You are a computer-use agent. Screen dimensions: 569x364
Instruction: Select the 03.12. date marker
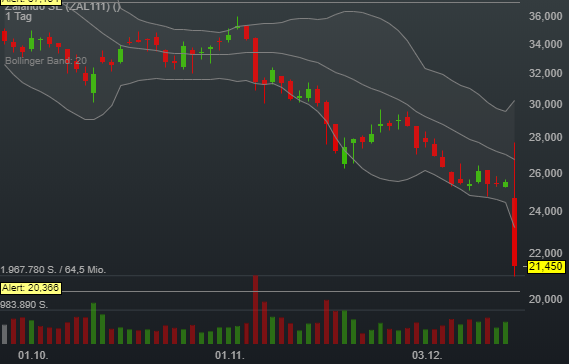(x=427, y=355)
